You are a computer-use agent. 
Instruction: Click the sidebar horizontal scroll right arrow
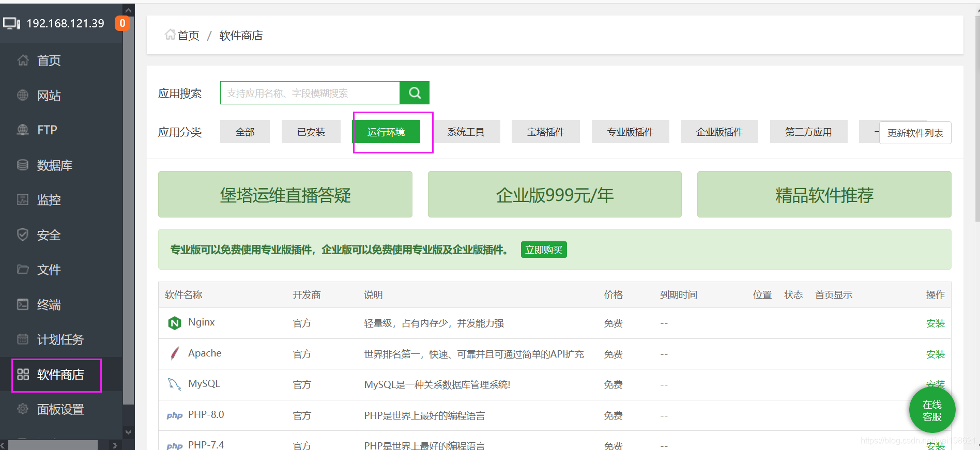coord(115,445)
